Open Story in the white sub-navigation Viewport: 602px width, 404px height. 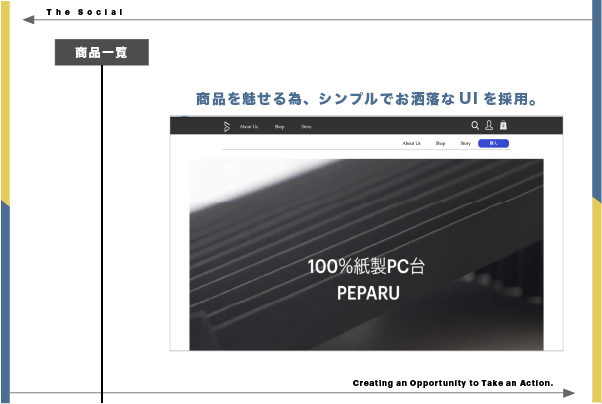[465, 144]
